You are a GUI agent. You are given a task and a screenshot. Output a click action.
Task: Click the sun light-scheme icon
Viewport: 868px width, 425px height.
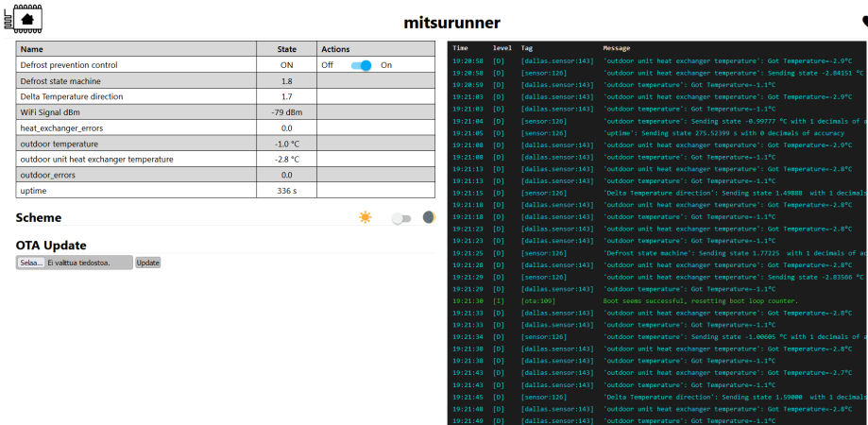pyautogui.click(x=365, y=217)
